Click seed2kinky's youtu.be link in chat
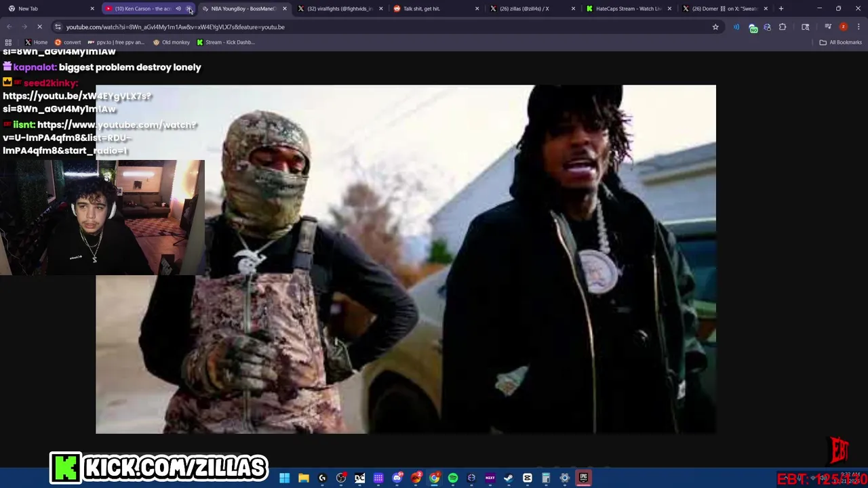This screenshot has width=868, height=488. (77, 102)
